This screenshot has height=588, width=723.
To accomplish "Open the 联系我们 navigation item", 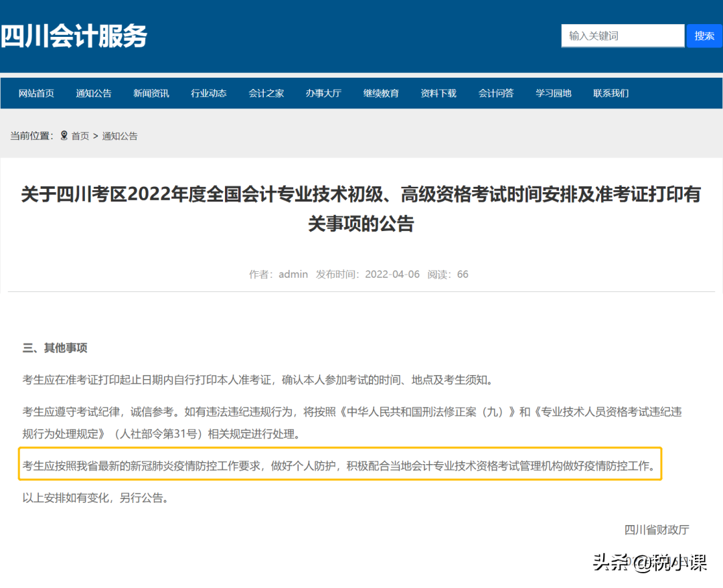I will point(611,93).
